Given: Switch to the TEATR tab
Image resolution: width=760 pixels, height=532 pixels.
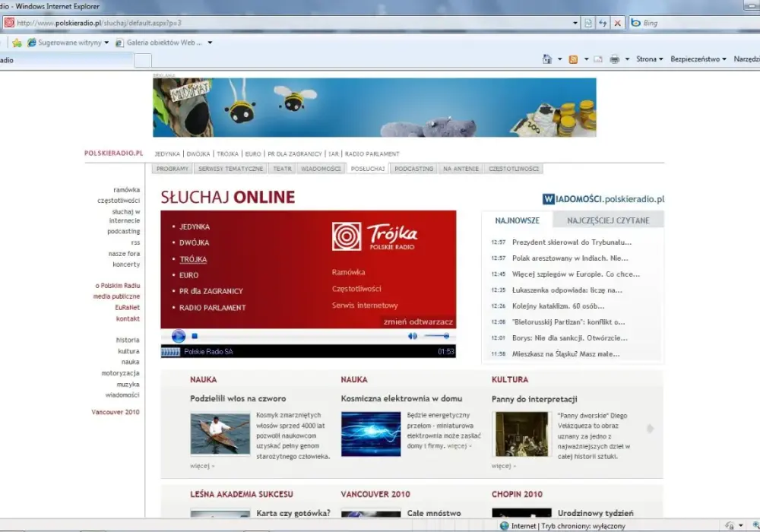Looking at the screenshot, I should tap(282, 169).
